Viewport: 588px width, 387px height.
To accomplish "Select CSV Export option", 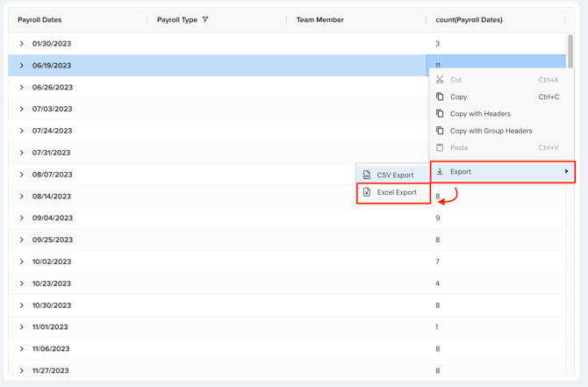I will click(x=395, y=175).
